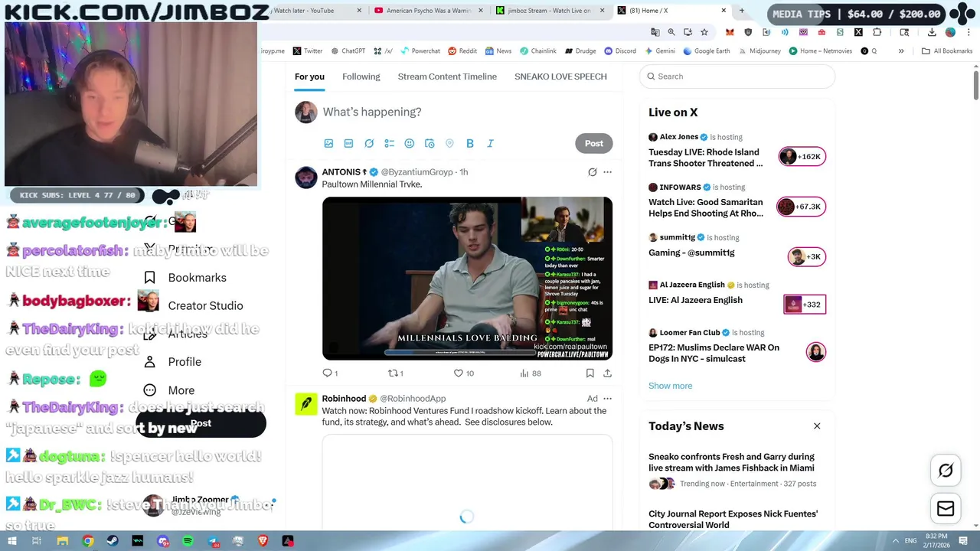Image resolution: width=980 pixels, height=551 pixels.
Task: Click the grey Post button in composer
Action: tap(594, 143)
